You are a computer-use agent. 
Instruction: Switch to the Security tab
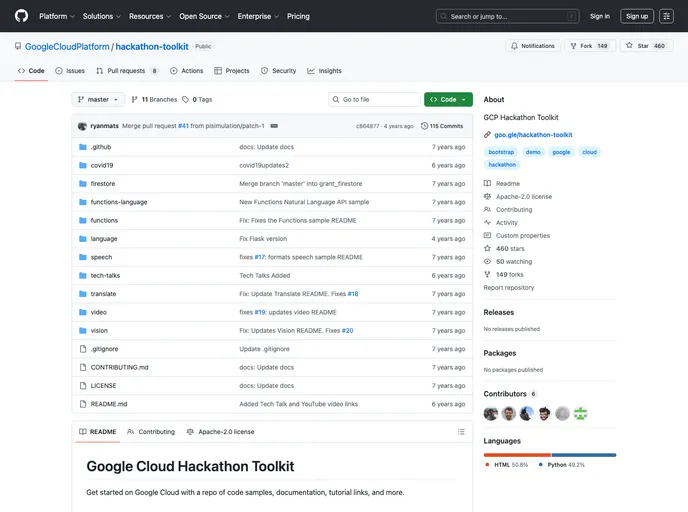tap(278, 71)
